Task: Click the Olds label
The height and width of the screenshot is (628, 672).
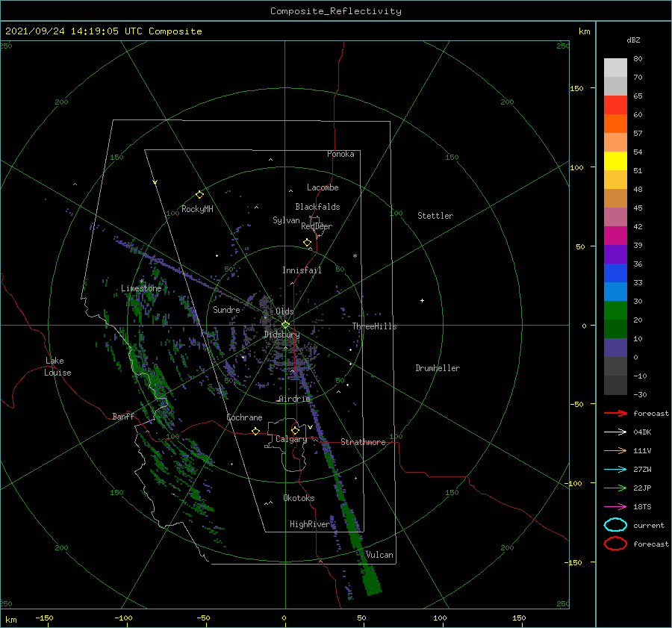Action: coord(284,311)
